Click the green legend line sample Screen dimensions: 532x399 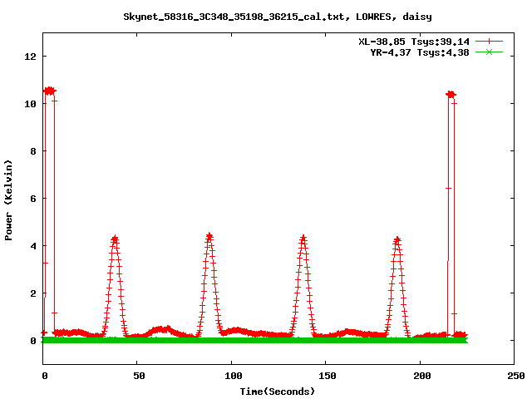(x=489, y=52)
